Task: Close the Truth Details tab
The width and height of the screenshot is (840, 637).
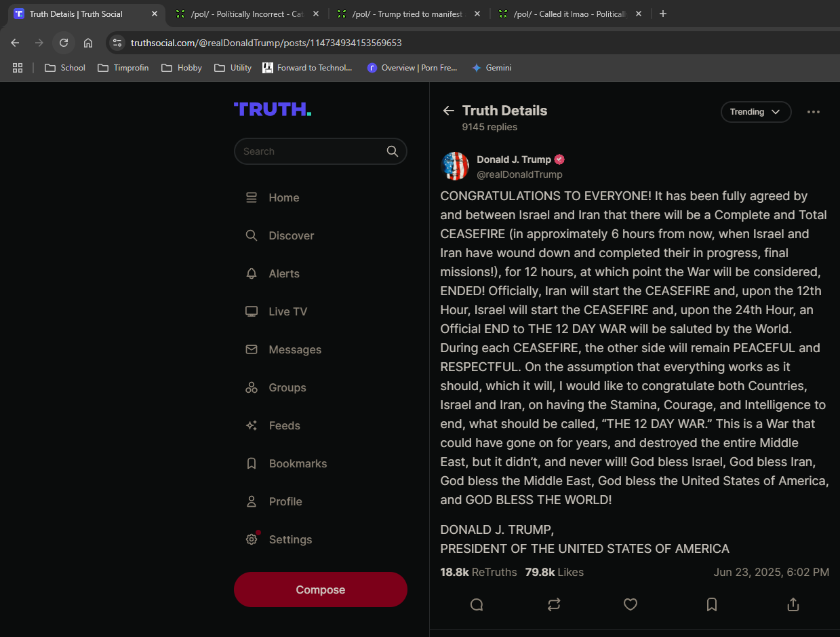Action: click(155, 14)
